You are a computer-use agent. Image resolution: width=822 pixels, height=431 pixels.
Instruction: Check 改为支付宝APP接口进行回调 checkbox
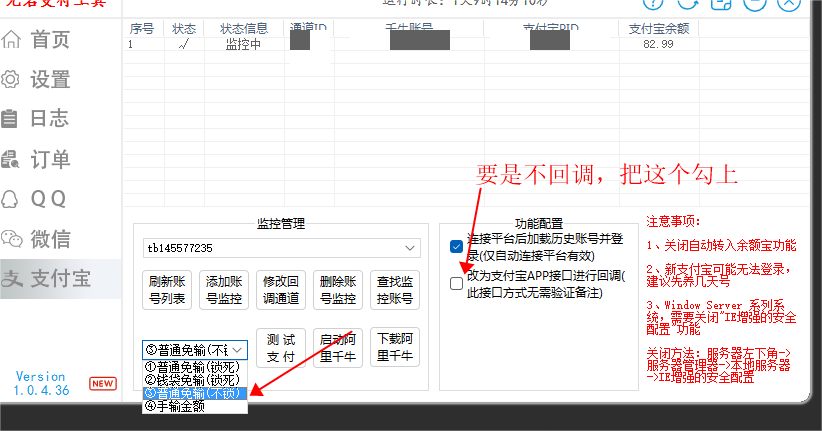(456, 284)
